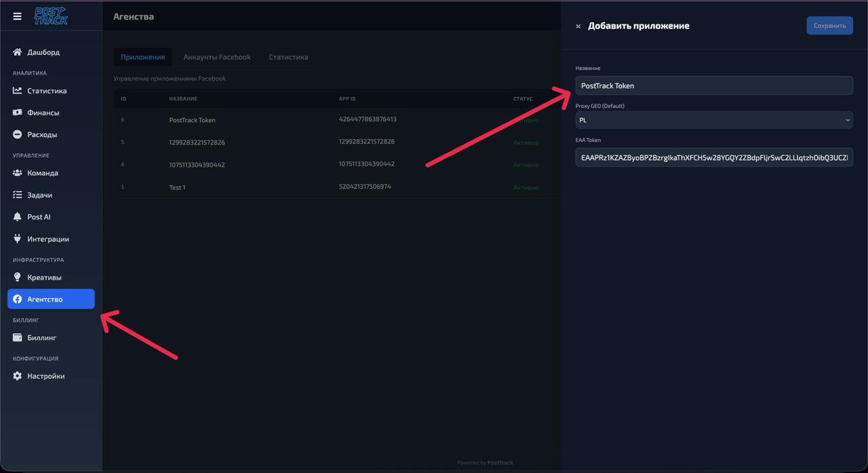
Task: Open the Агентство Facebook icon
Action: click(x=16, y=299)
